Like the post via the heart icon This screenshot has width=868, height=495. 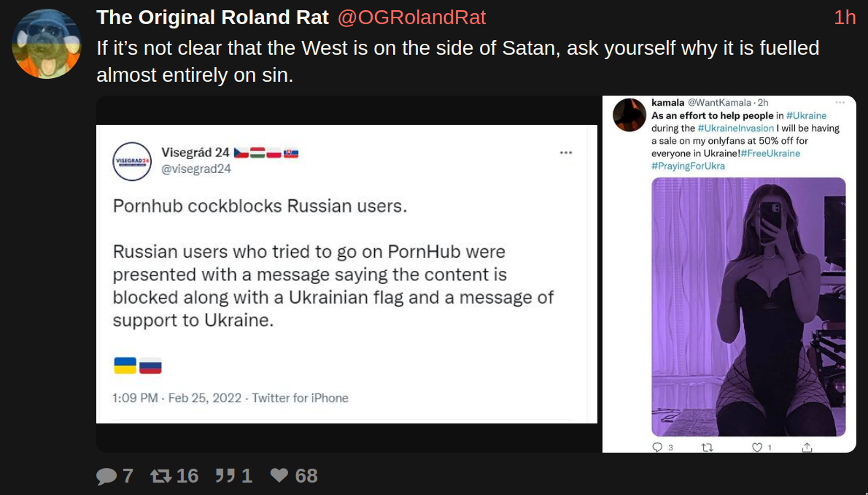tap(279, 476)
